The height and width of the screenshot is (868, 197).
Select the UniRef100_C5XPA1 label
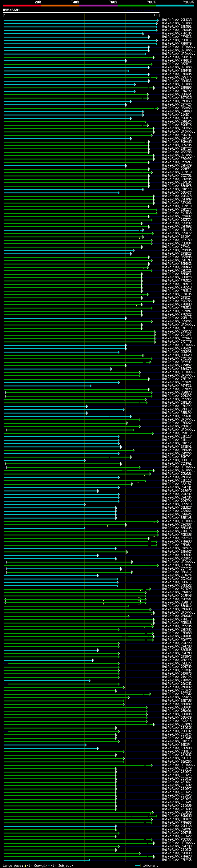[x=177, y=463]
